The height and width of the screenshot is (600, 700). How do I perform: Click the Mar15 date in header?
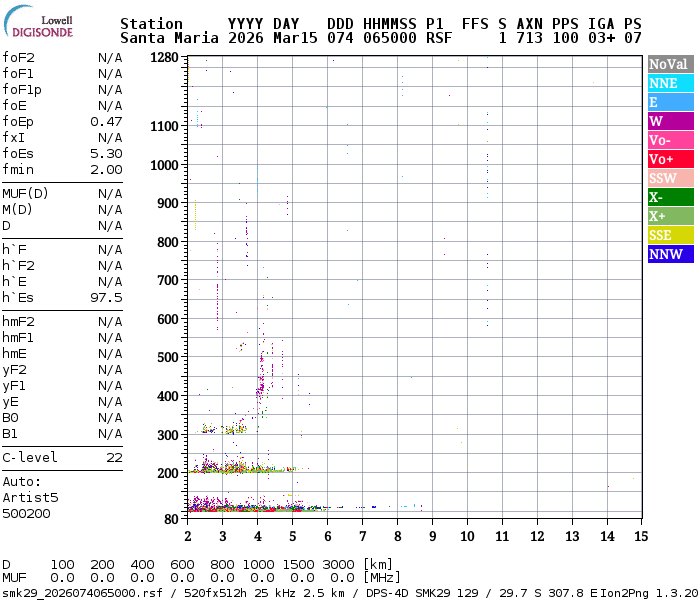click(x=295, y=38)
